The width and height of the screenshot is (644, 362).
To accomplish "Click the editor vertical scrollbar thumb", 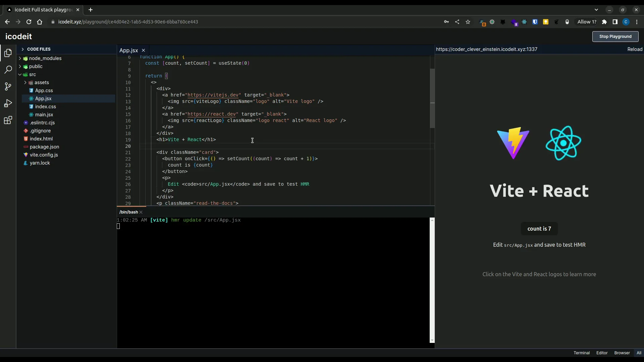I will click(x=432, y=98).
